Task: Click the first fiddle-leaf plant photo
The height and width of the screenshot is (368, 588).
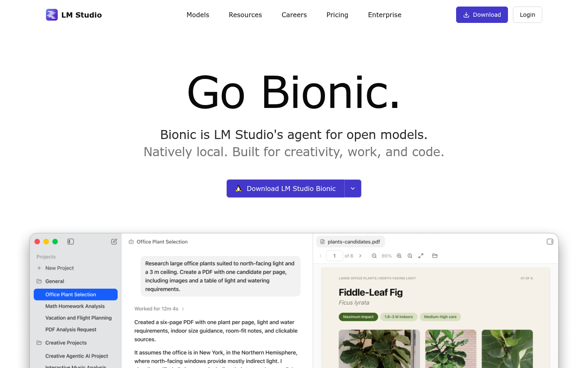Action: pos(379,349)
